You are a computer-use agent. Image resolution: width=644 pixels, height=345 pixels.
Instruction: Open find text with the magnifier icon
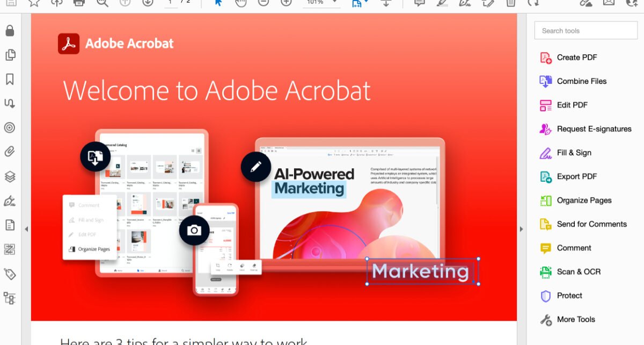(102, 2)
